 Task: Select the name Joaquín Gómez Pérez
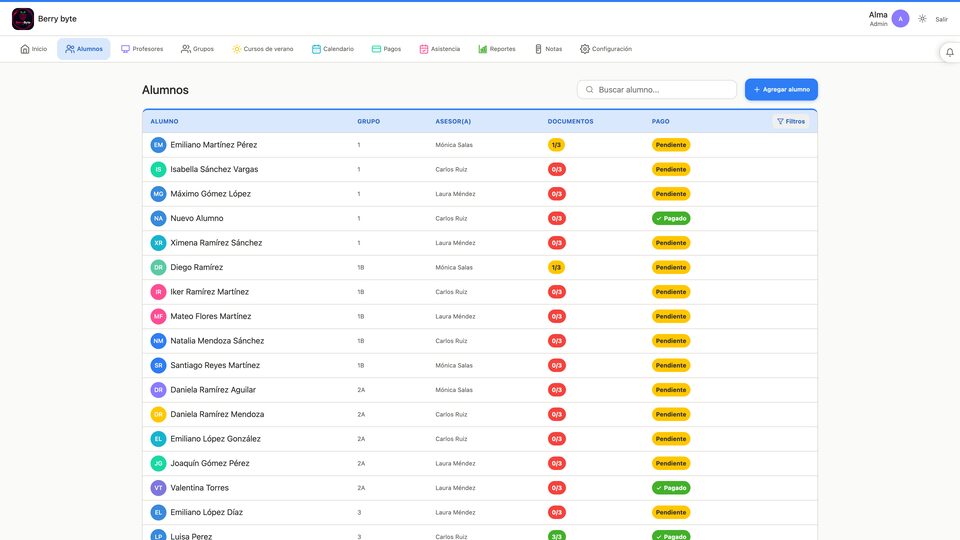(210, 463)
